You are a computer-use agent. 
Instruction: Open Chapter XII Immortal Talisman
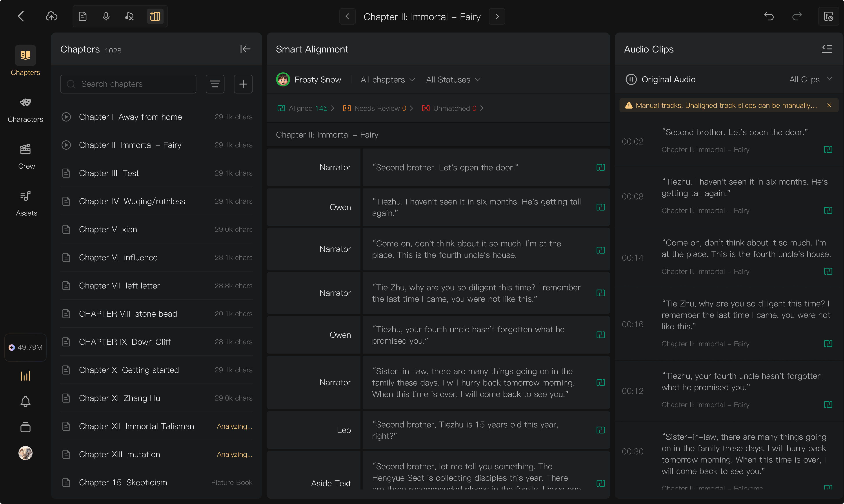(x=156, y=426)
